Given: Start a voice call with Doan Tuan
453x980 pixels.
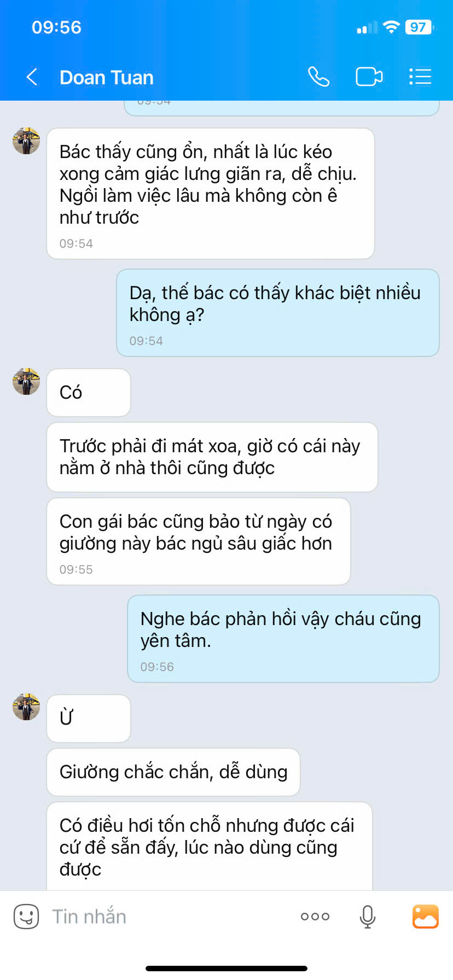Looking at the screenshot, I should coord(318,77).
